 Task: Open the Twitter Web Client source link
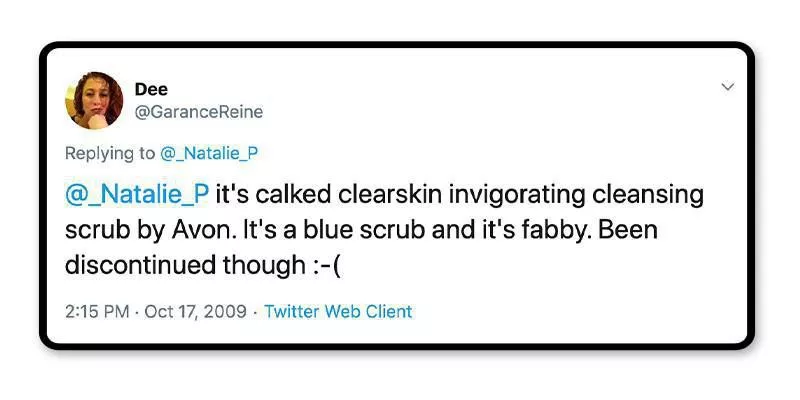[x=338, y=311]
